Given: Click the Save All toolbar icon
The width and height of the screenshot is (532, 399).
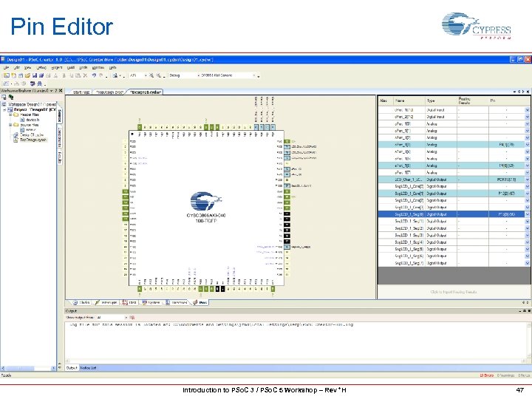Looking at the screenshot, I should pos(41,75).
